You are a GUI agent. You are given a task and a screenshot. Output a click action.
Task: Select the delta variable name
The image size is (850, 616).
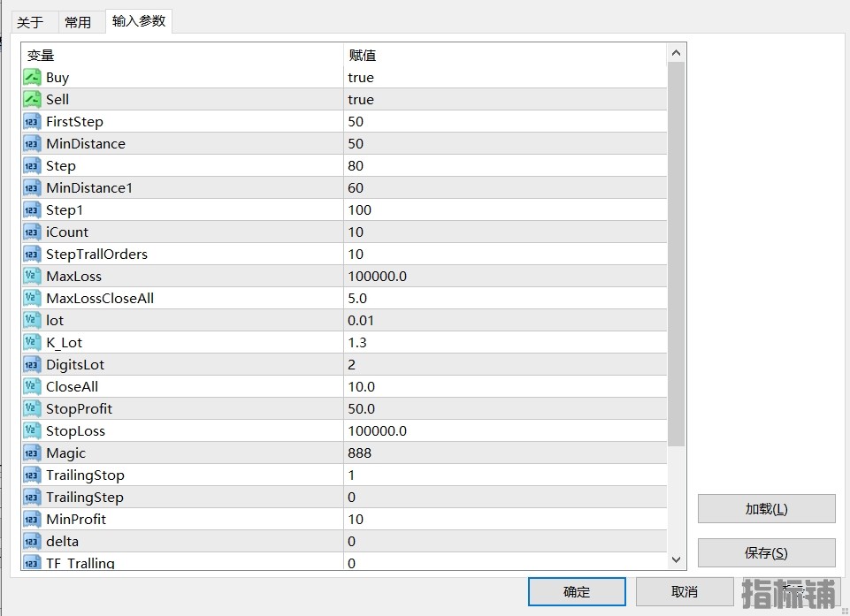[x=62, y=542]
